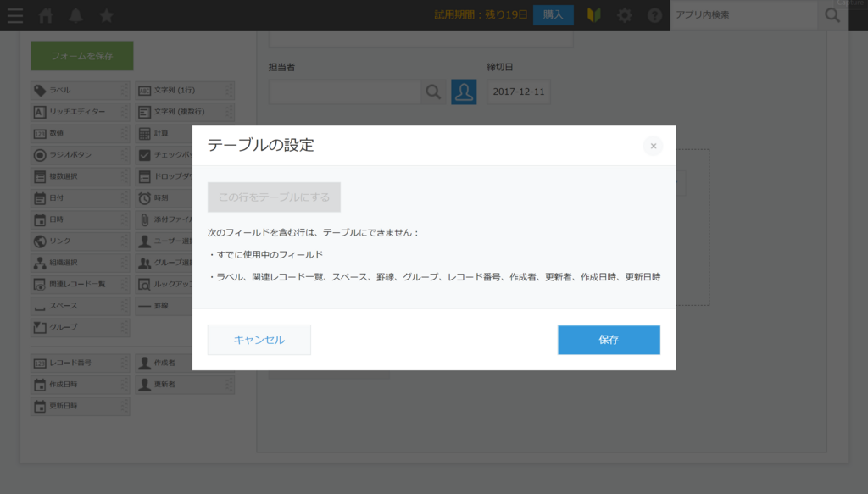Viewport: 868px width, 494px height.
Task: Select the 文字列 (1行) field item
Action: point(185,90)
